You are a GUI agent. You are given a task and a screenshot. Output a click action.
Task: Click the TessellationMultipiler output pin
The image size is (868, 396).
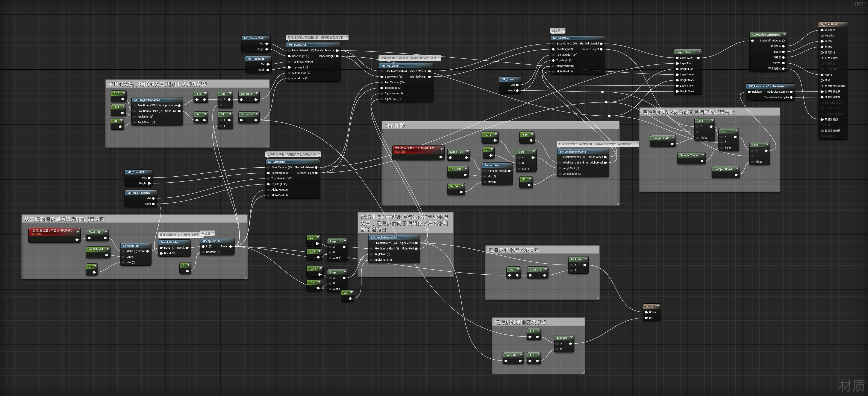pos(791,97)
